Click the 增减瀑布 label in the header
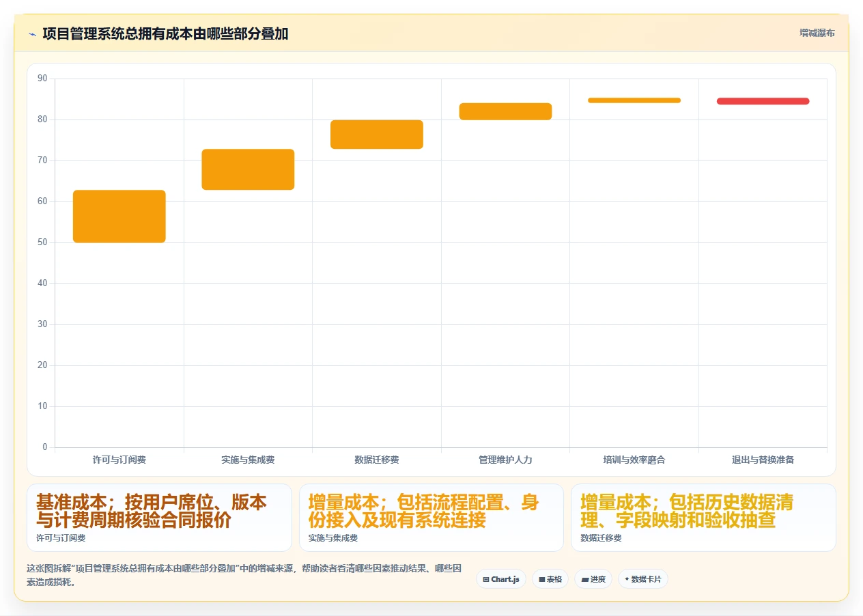The image size is (863, 616). tap(817, 33)
